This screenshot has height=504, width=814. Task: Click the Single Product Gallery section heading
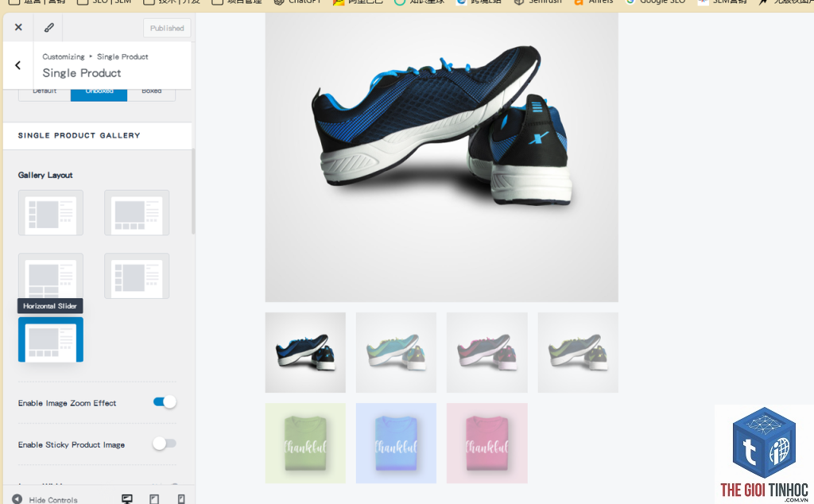point(79,135)
